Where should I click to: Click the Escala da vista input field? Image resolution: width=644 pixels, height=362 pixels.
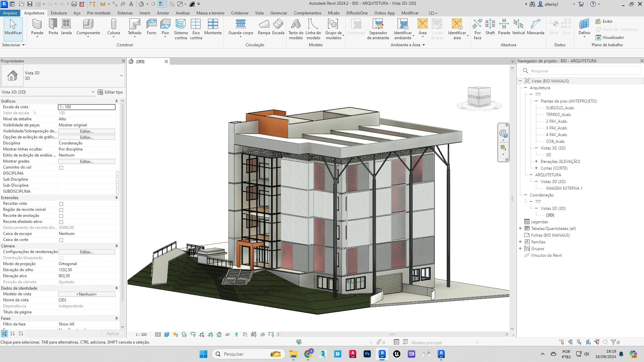point(87,107)
